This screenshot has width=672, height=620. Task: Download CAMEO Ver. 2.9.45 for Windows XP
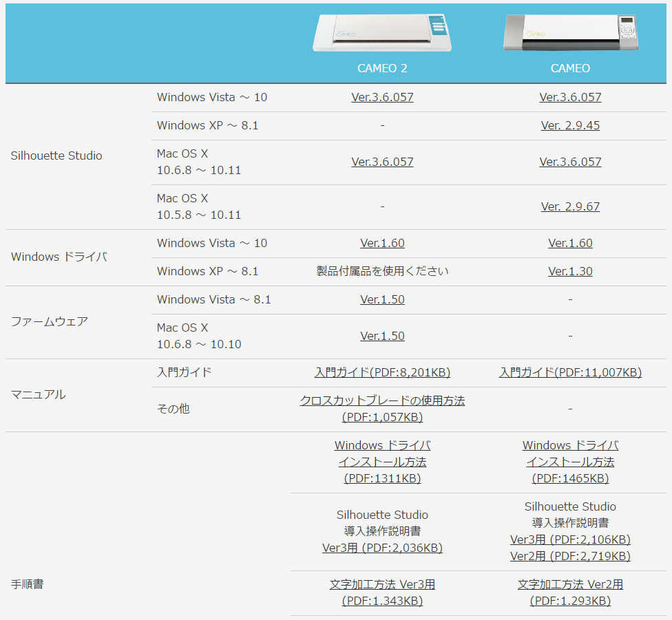pos(570,125)
